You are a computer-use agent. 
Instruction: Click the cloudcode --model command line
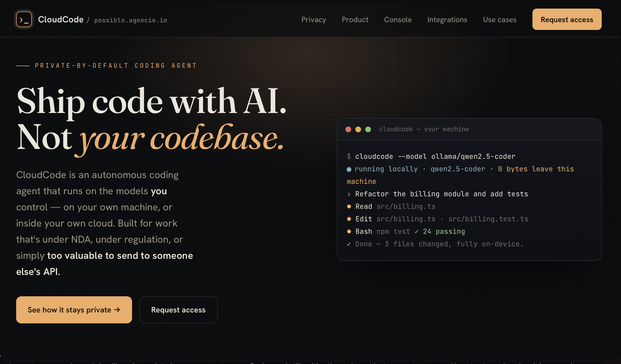tap(431, 156)
